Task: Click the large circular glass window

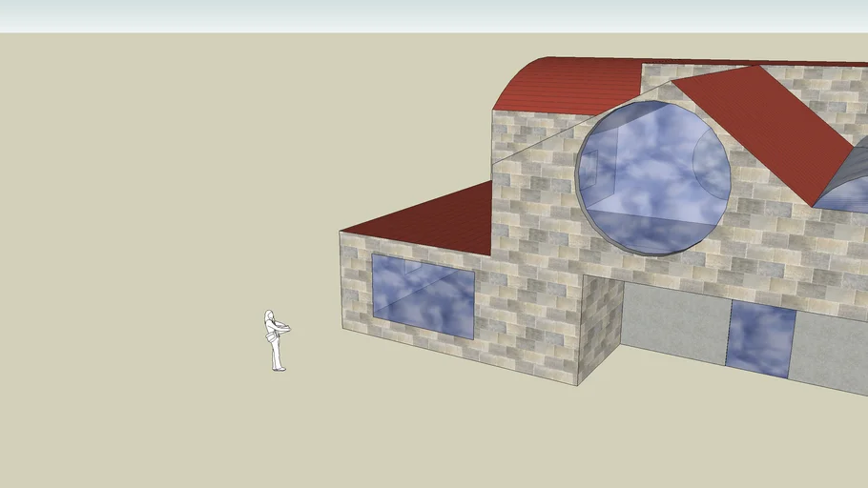Action: [653, 177]
